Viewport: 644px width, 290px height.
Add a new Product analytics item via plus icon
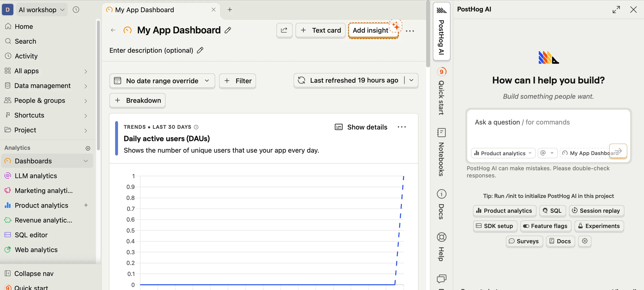tap(86, 205)
